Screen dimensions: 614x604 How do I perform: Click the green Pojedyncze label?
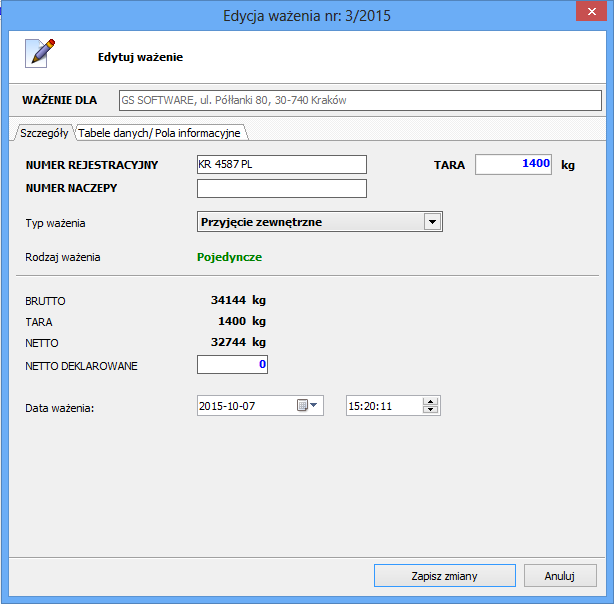tap(229, 257)
